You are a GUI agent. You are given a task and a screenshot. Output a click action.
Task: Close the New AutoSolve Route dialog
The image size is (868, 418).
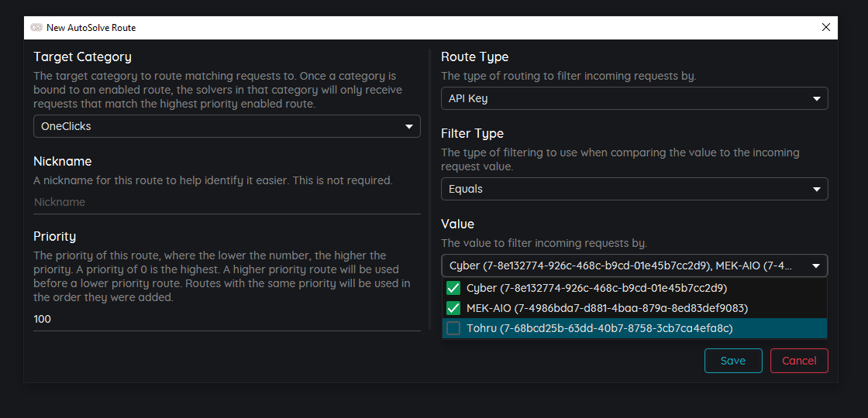pyautogui.click(x=825, y=28)
